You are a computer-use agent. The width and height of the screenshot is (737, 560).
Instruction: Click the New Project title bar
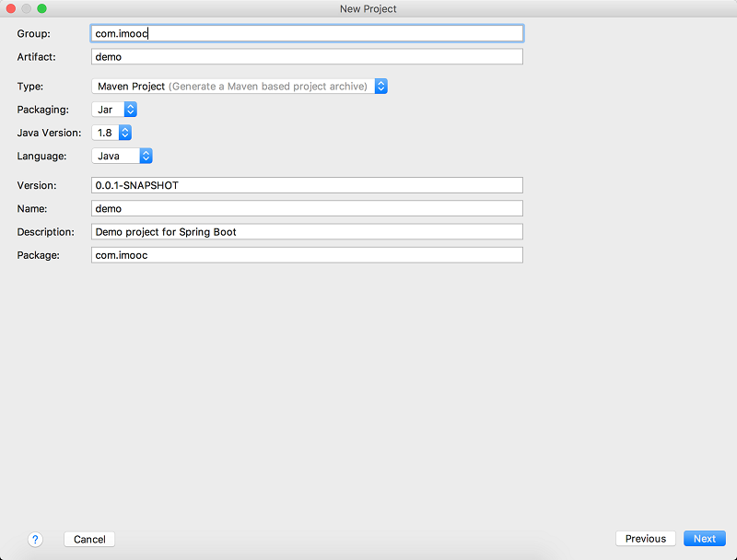point(368,8)
